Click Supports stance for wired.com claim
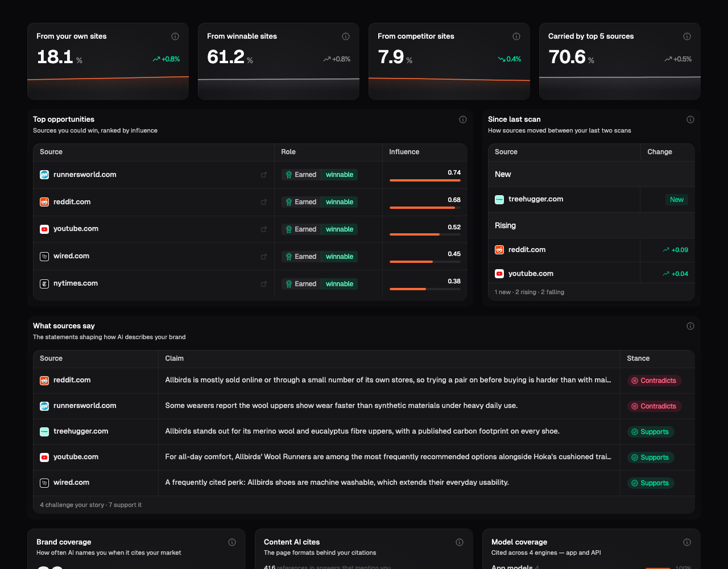 click(651, 483)
